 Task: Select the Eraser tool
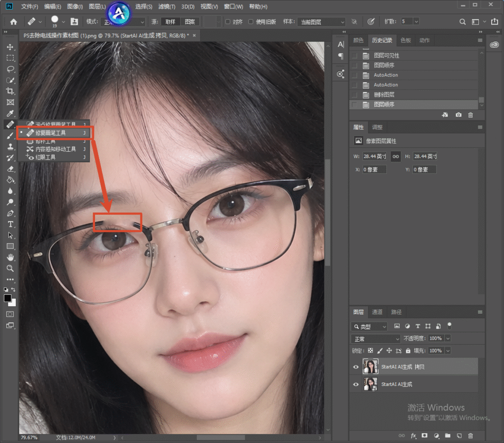point(10,169)
